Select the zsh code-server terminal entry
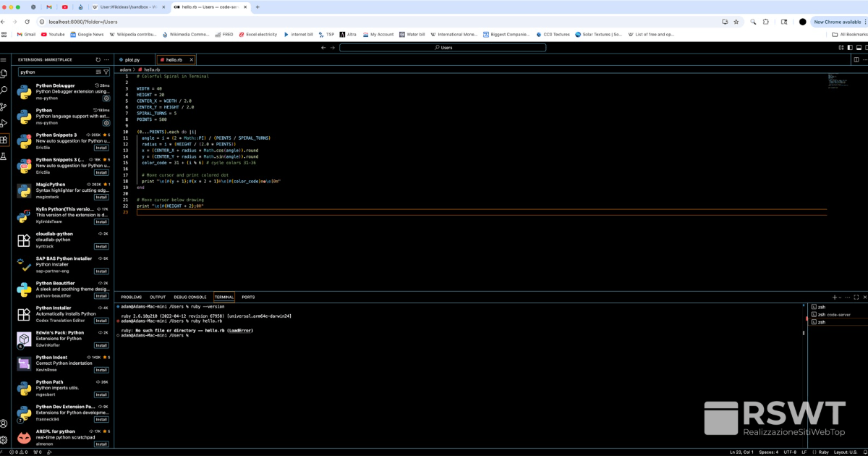Viewport: 868px width, 456px height. 838,314
